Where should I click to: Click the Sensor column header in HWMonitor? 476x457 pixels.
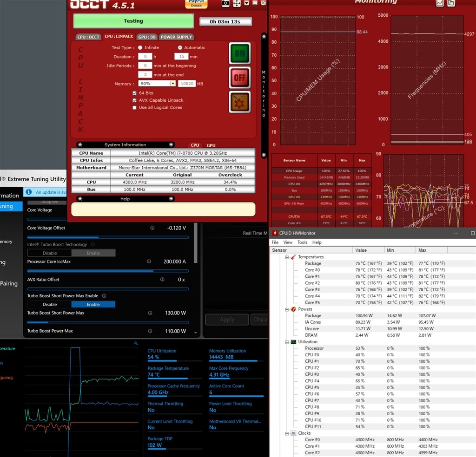click(x=311, y=250)
